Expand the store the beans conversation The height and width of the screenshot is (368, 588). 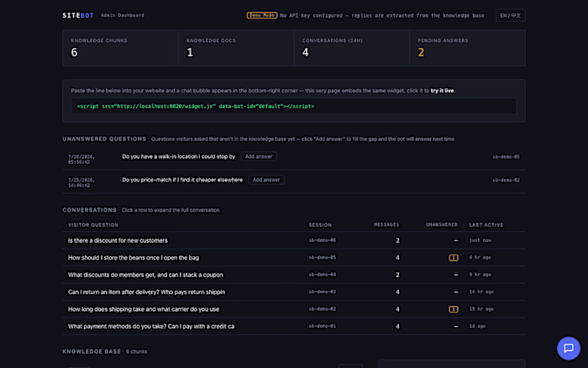(294, 257)
